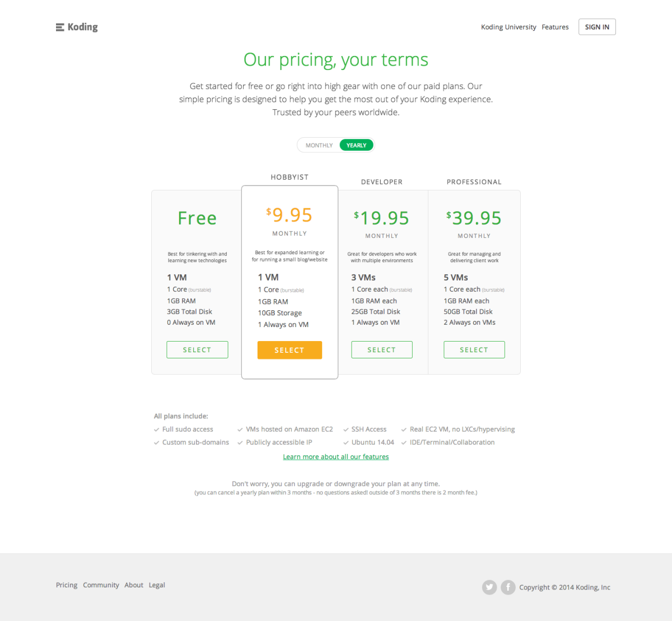Image resolution: width=672 pixels, height=621 pixels.
Task: Keep billing set to YEARLY
Action: pyautogui.click(x=356, y=144)
